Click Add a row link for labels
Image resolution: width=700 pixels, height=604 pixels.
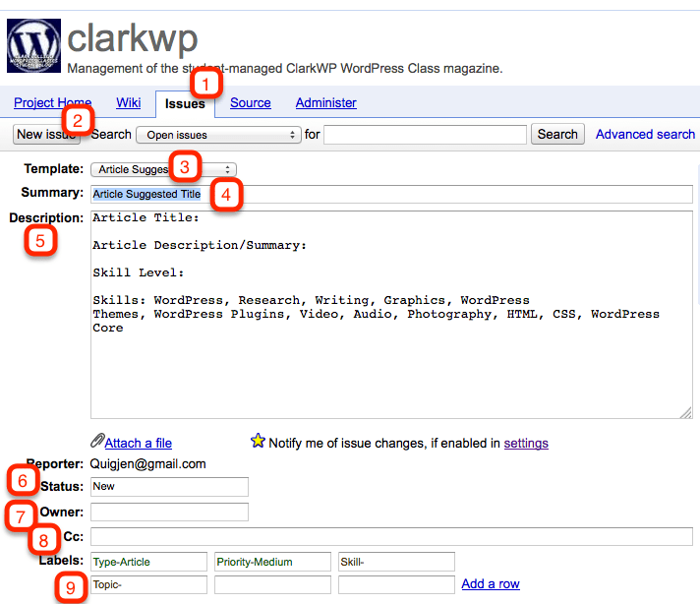tap(491, 584)
